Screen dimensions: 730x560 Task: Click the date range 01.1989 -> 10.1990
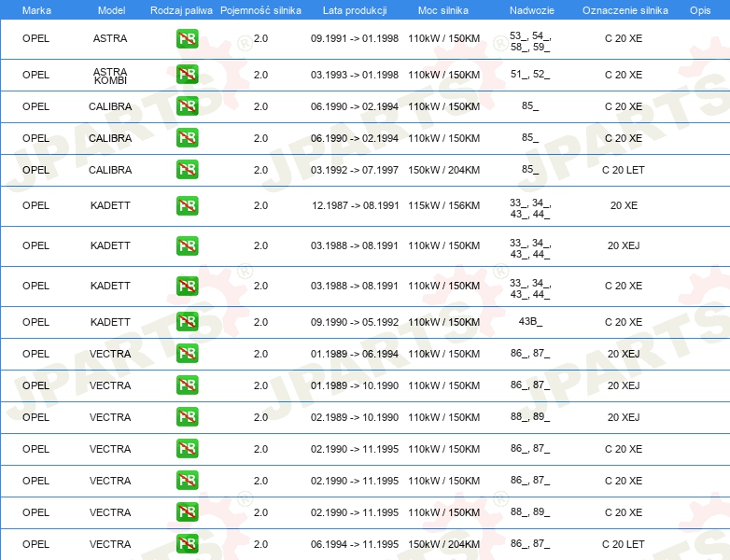[355, 385]
